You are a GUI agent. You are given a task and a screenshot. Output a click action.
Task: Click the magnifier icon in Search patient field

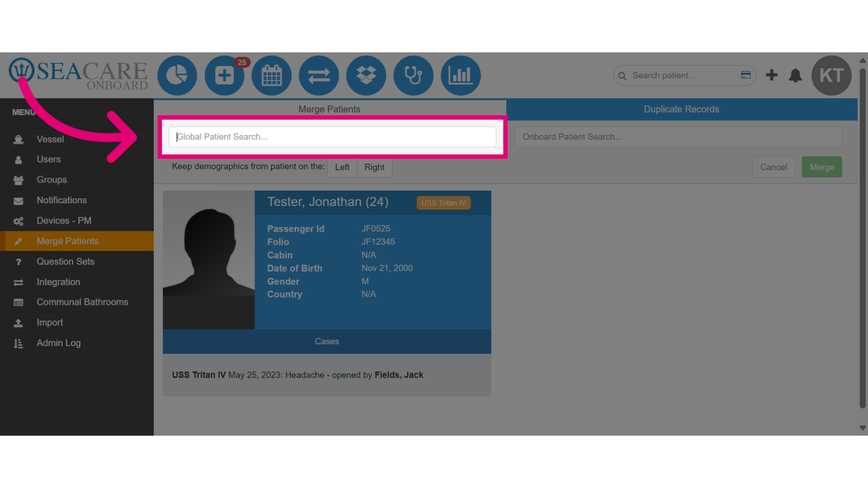click(623, 76)
